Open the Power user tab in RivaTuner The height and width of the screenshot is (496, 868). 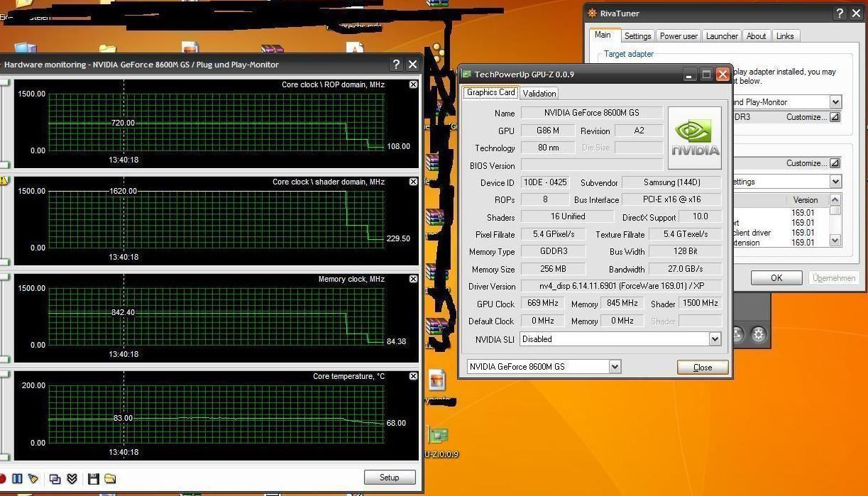point(679,36)
